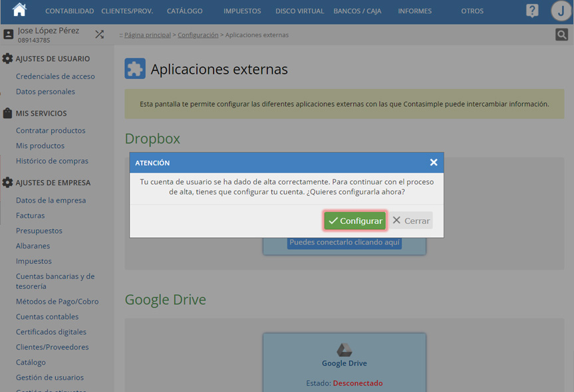This screenshot has width=574, height=392.
Task: Click the Ajustes de Usuario gear icon
Action: click(7, 58)
